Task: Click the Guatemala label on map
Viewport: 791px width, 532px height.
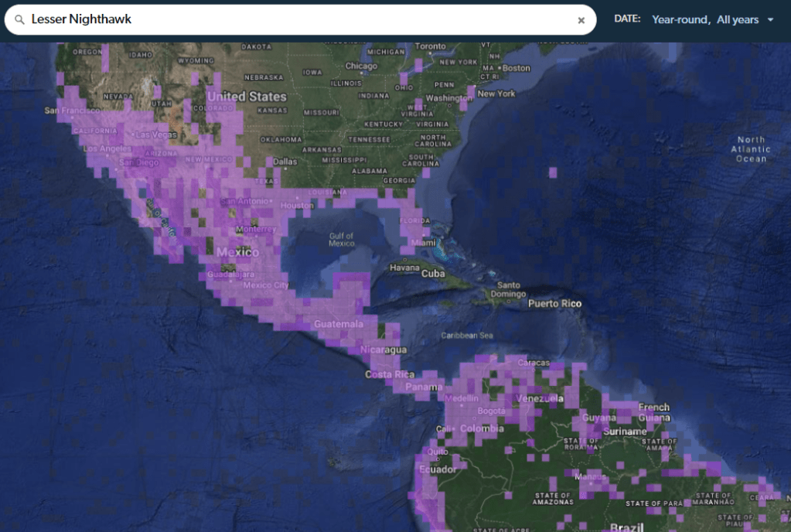Action: point(338,324)
